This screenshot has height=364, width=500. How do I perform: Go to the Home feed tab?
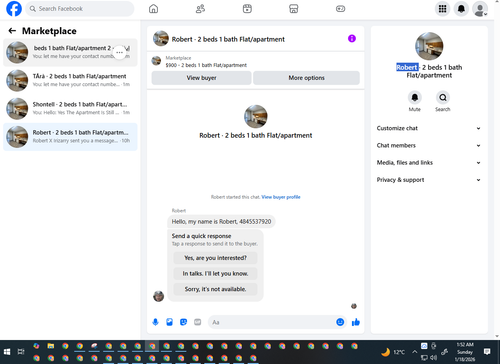(x=153, y=9)
